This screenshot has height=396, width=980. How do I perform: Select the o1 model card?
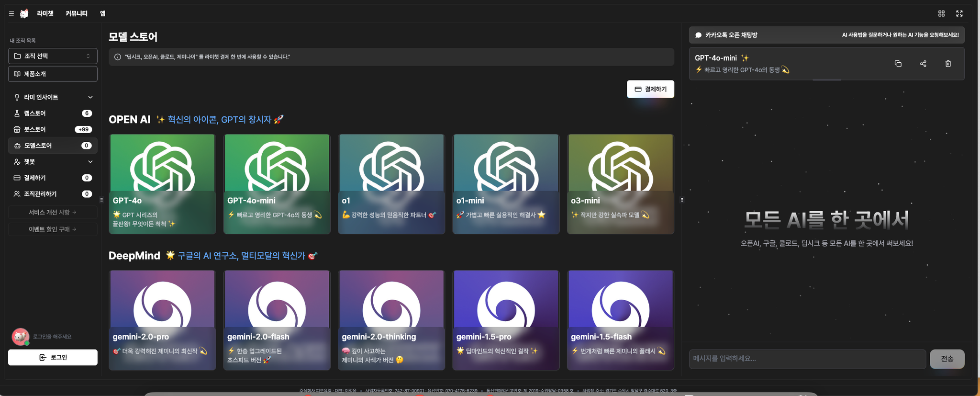391,184
